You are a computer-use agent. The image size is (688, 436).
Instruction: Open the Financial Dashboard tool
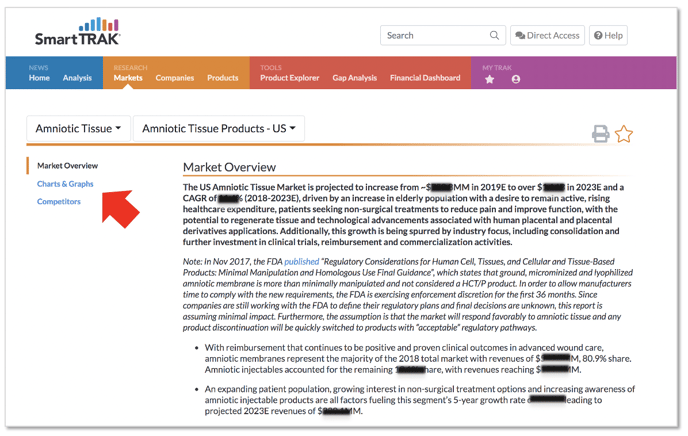[425, 78]
